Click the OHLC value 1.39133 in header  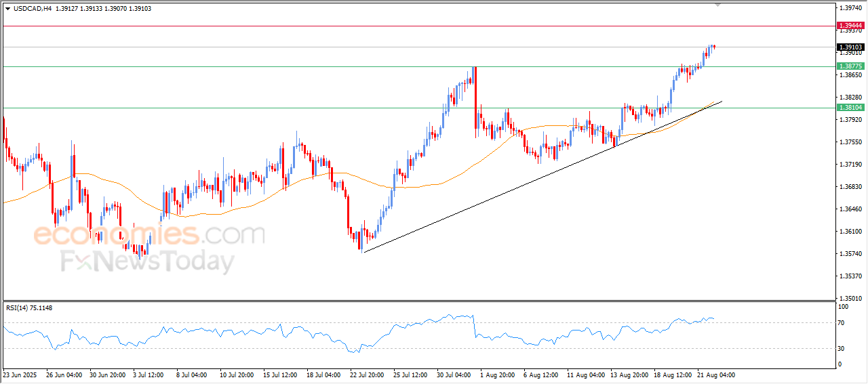click(x=90, y=9)
